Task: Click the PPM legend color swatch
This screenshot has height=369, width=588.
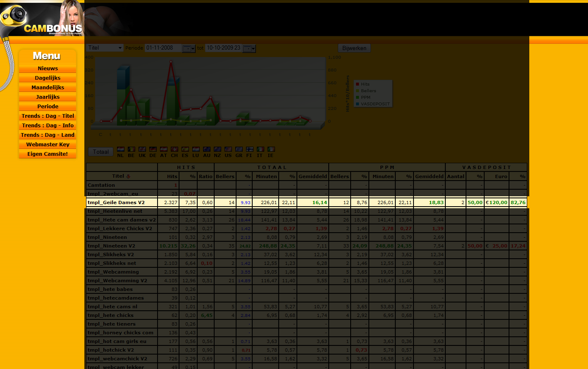Action: click(x=358, y=98)
